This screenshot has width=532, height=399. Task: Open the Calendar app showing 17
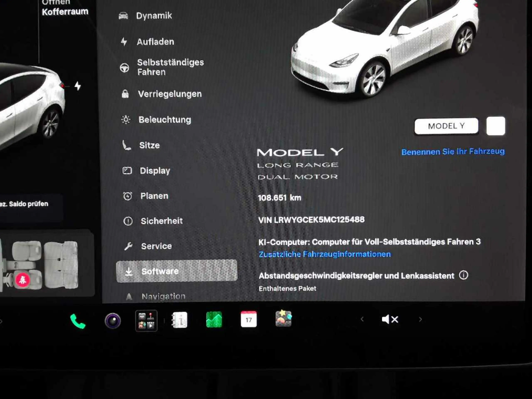(249, 319)
